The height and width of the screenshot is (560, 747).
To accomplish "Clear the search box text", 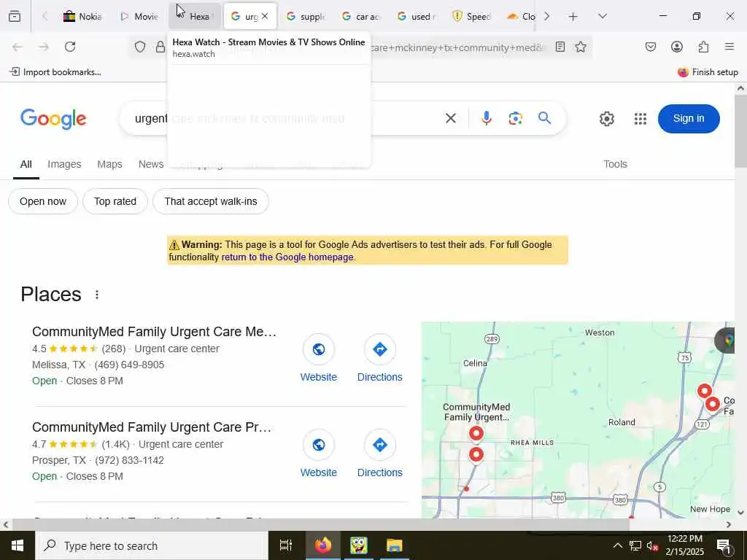I will [x=451, y=118].
